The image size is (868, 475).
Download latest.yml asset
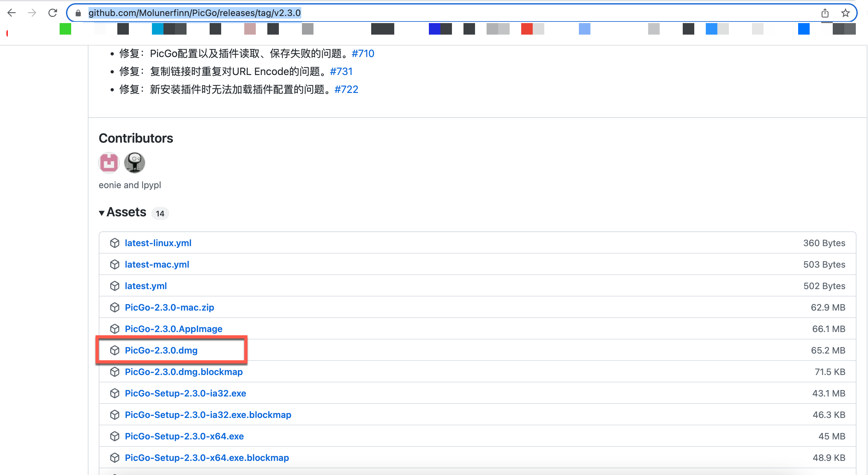point(146,286)
